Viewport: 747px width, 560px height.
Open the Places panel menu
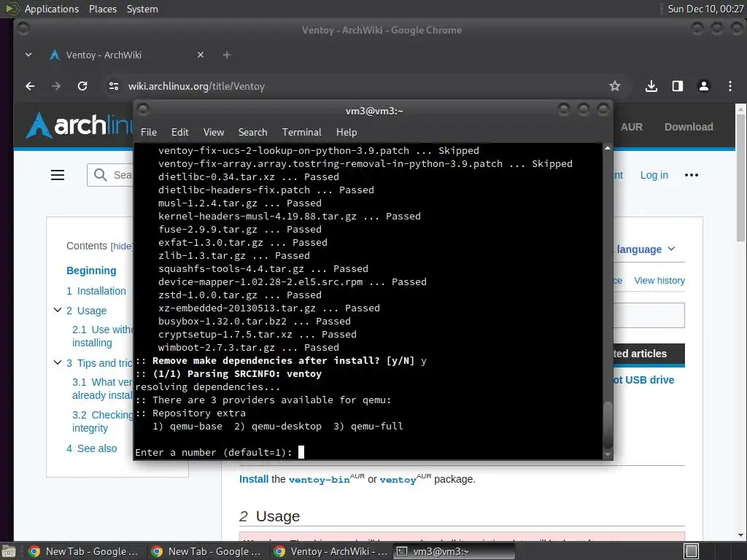coord(102,9)
